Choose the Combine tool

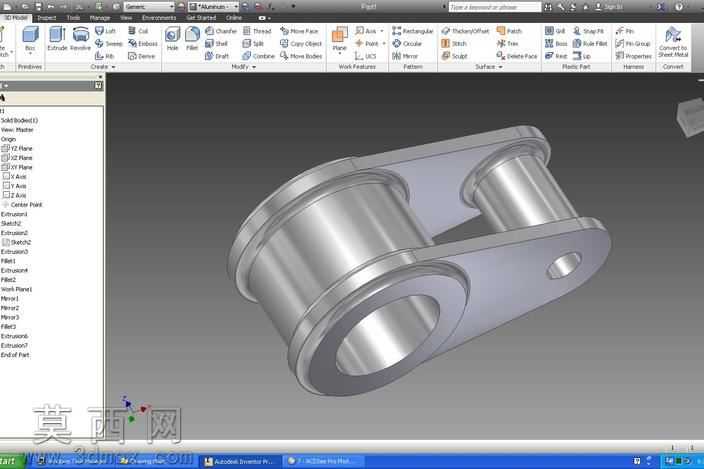258,56
